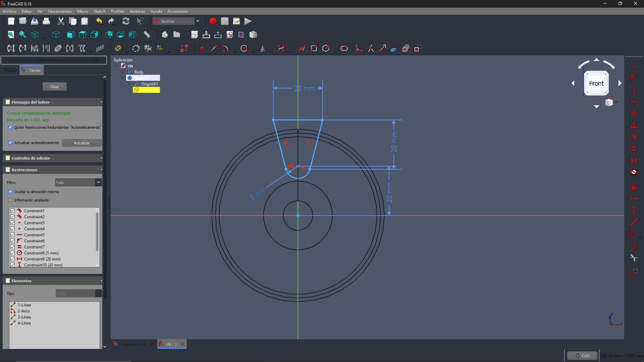Screen dimensions: 644x362
Task: Uncheck Actualizar automáticamente checkbox
Action: coord(10,143)
